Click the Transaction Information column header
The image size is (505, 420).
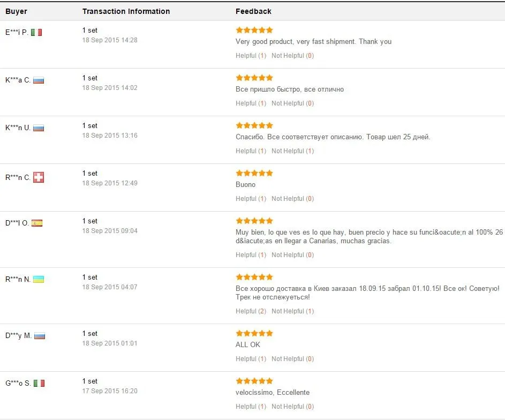click(x=126, y=11)
